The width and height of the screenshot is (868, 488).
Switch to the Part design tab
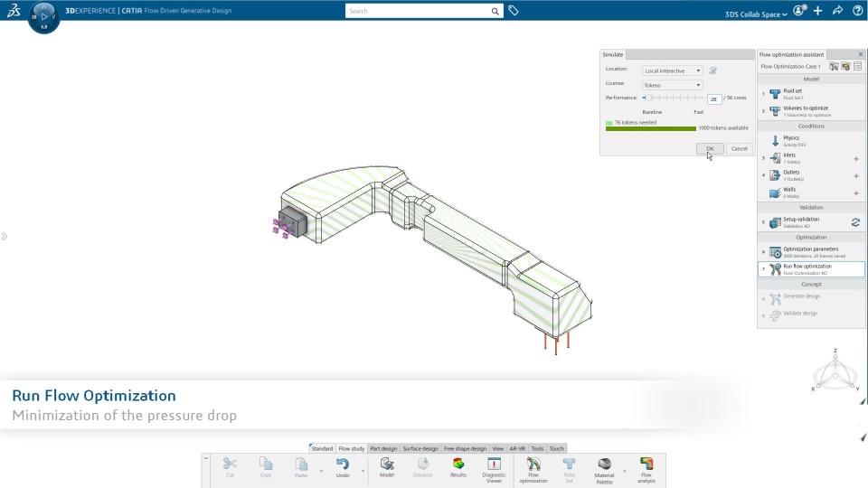[383, 449]
